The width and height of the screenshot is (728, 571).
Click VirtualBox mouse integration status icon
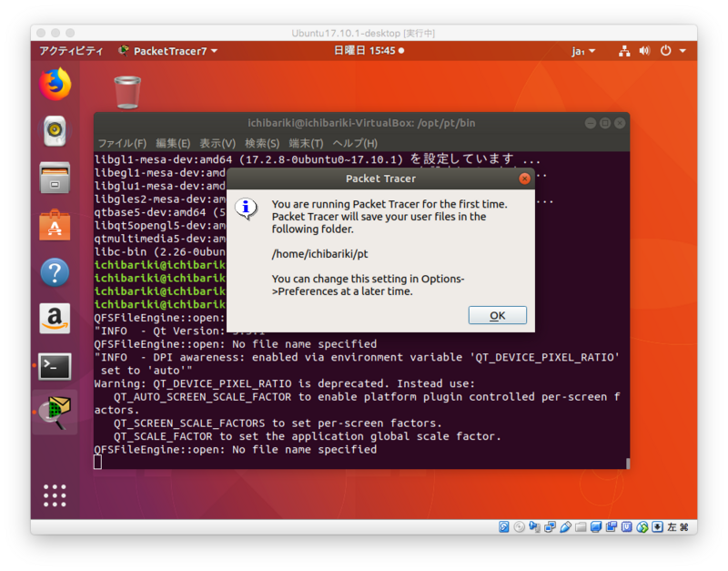[642, 527]
